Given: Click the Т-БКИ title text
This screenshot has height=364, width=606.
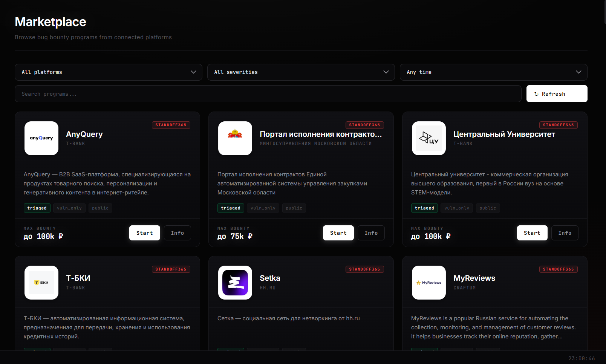Looking at the screenshot, I should pyautogui.click(x=78, y=278).
